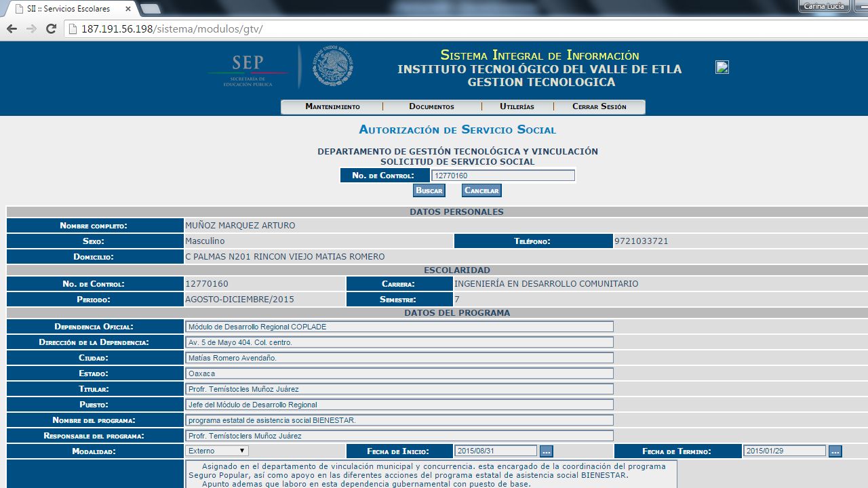Click the Cancelar button
Viewport: 868px width, 488px height.
click(481, 190)
